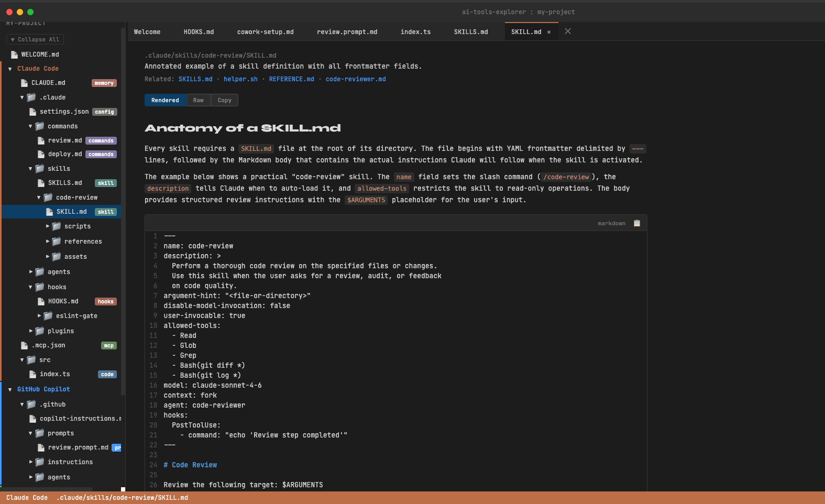Click the CLAUDE.md file icon

[24, 83]
